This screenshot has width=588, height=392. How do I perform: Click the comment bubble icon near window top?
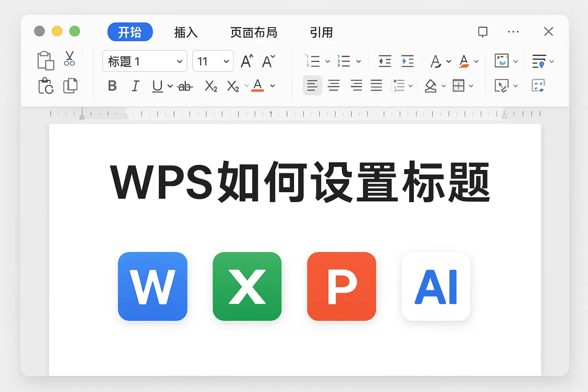482,32
